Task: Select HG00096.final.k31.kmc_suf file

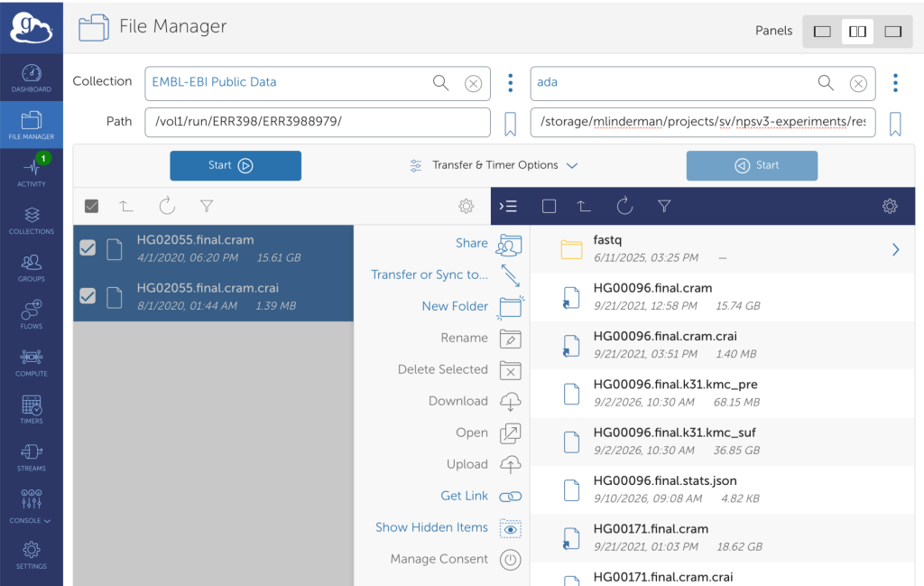Action: (723, 442)
